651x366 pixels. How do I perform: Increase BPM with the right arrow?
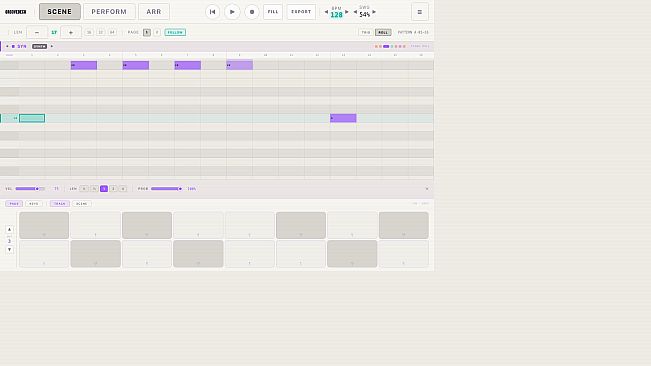coord(347,12)
